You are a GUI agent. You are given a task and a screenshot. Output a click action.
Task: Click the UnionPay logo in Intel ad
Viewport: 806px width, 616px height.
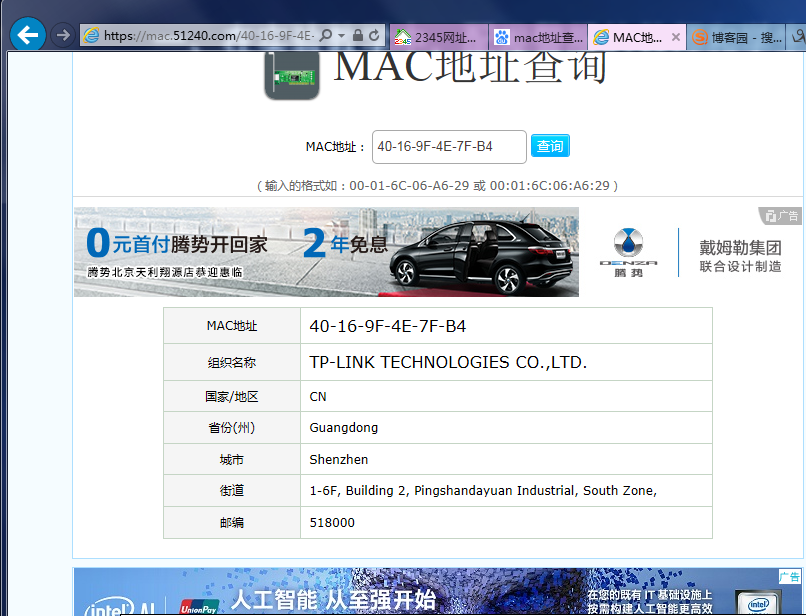pyautogui.click(x=198, y=608)
